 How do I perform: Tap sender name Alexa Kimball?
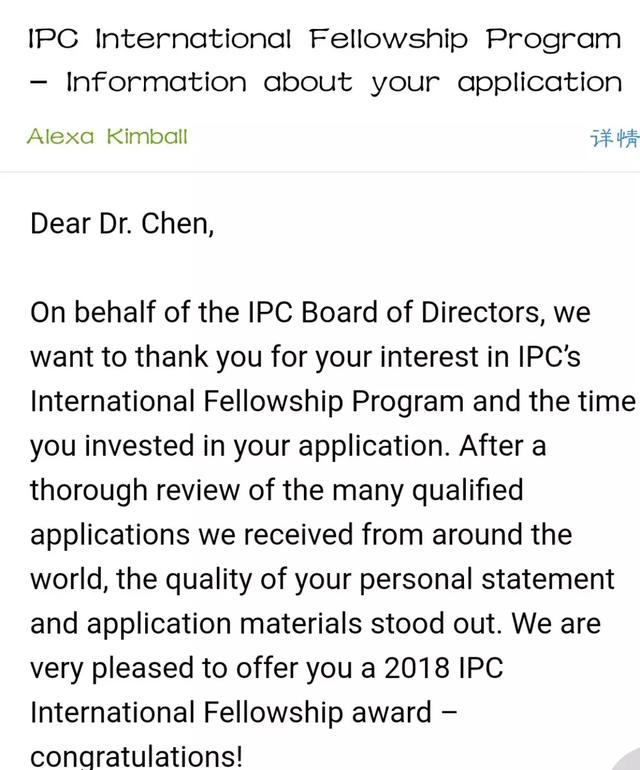(107, 137)
